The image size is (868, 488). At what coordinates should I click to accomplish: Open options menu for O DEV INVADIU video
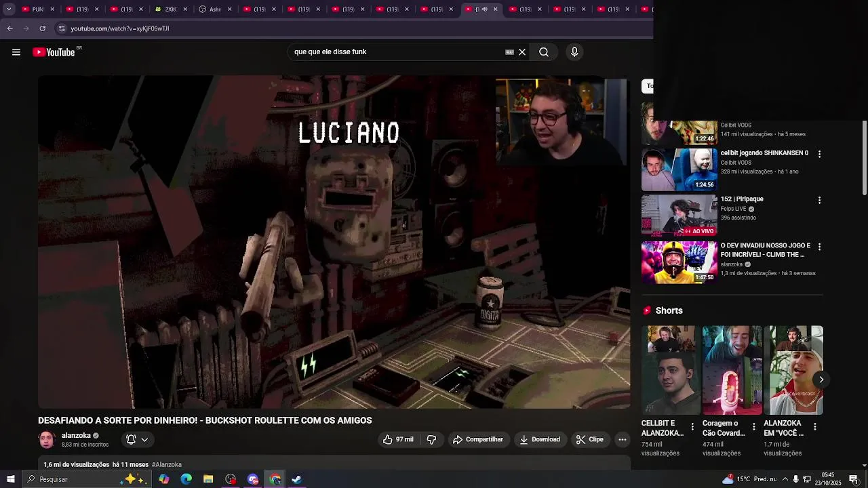click(819, 247)
